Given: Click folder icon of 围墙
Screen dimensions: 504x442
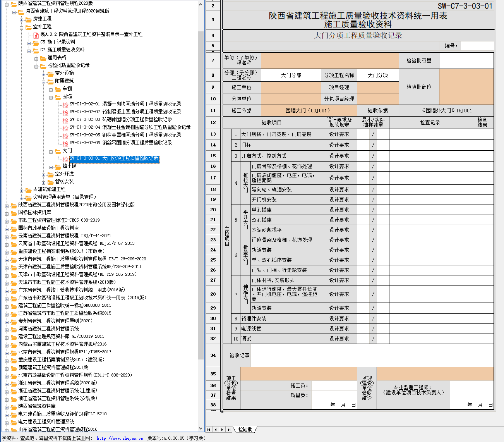Looking at the screenshot, I should (58, 96).
